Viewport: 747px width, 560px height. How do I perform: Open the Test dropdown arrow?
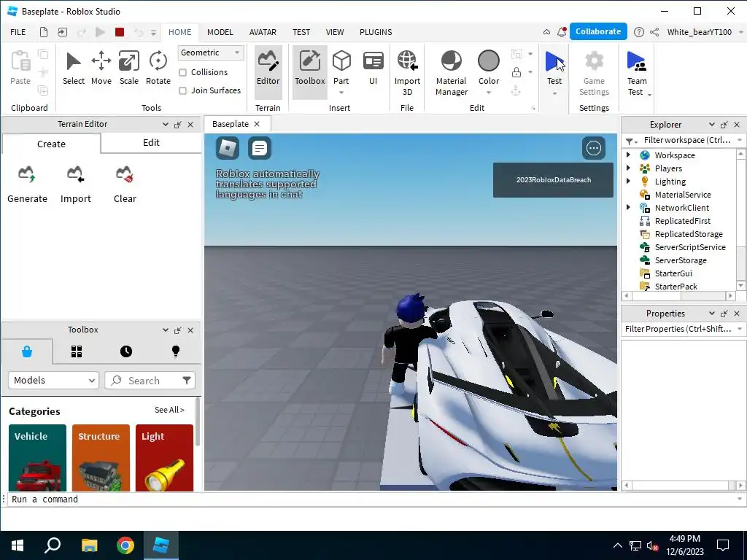(554, 93)
